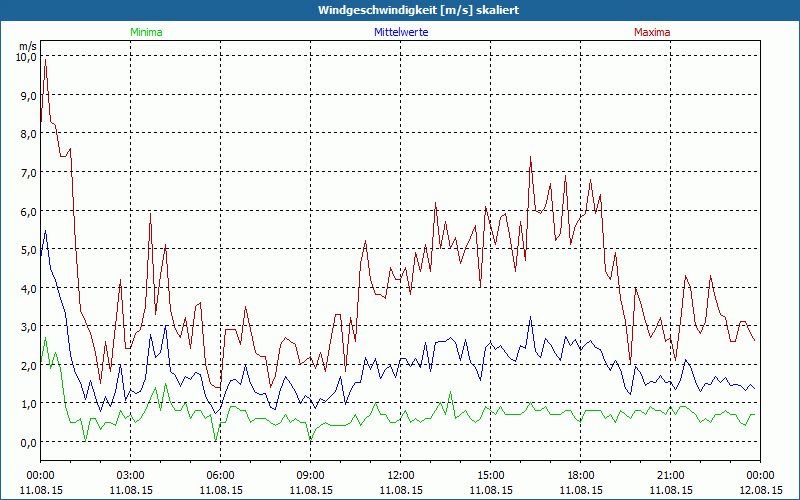Click the red maxima peak near 10 m/s
The width and height of the screenshot is (800, 500).
[x=45, y=60]
